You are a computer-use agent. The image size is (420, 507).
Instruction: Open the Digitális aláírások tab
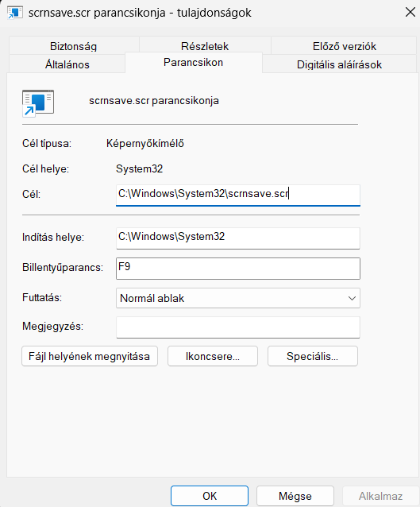(x=339, y=64)
